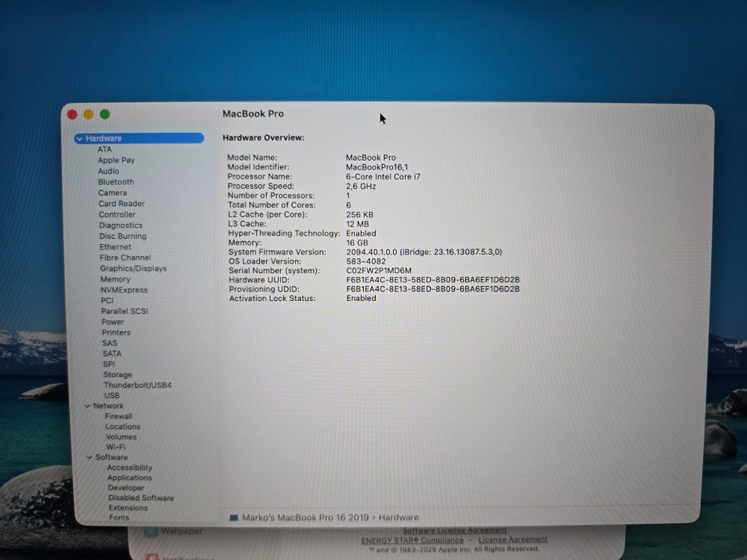
Task: Open Firewall under Network
Action: point(118,416)
